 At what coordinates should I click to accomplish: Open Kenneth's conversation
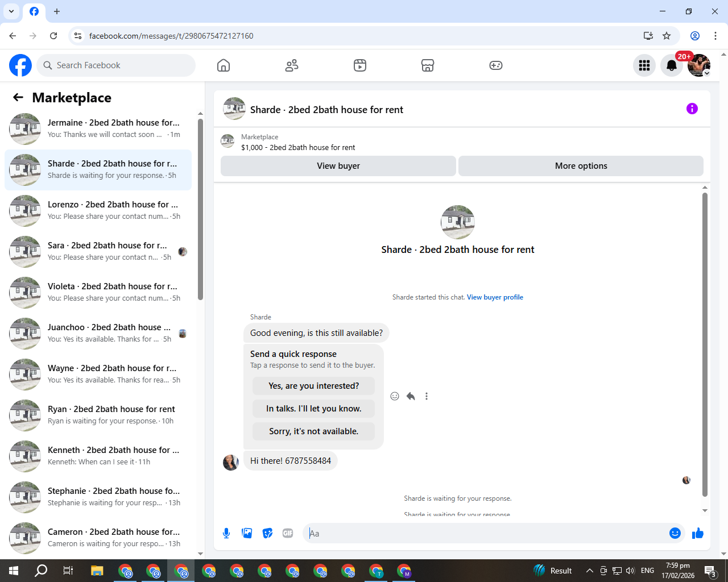tap(98, 456)
